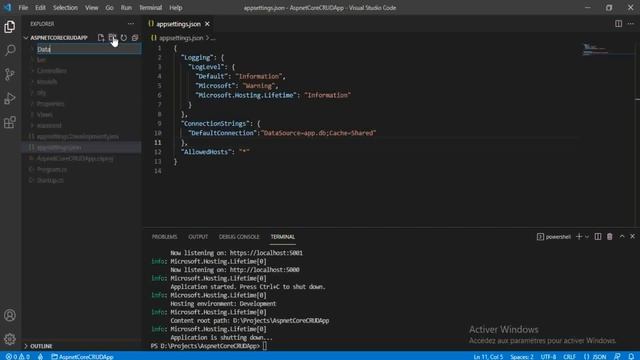
Task: Click the Ln 11, Col 5 status entry
Action: point(488,356)
